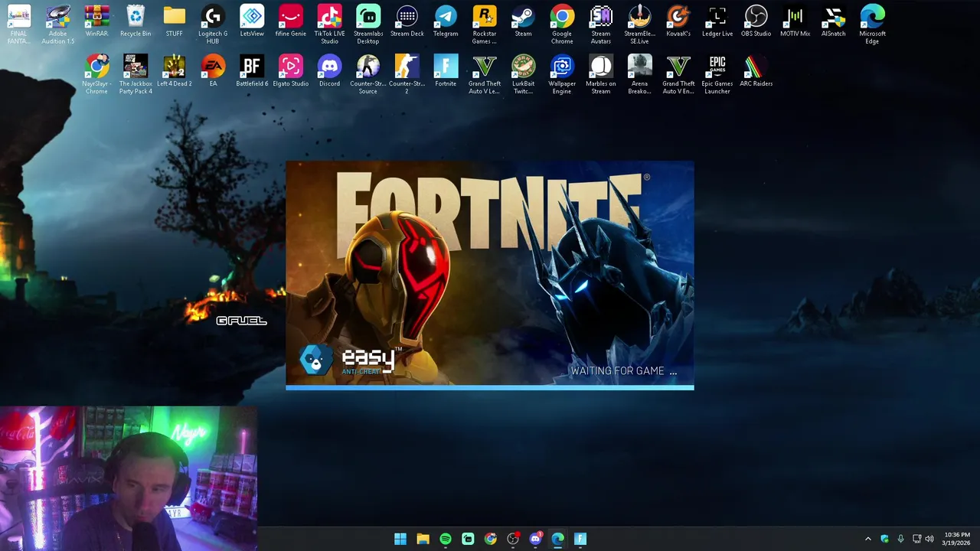Launch the ARC Raiders shortcut

click(x=756, y=71)
